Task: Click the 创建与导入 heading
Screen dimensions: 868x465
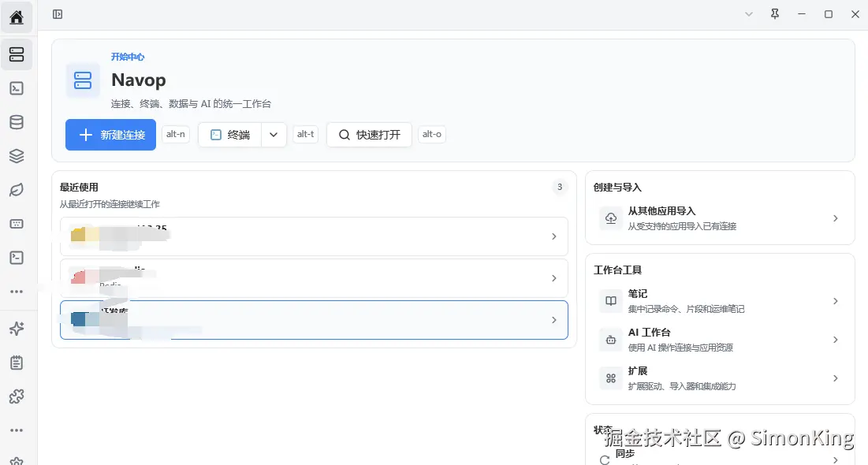Action: pos(618,187)
